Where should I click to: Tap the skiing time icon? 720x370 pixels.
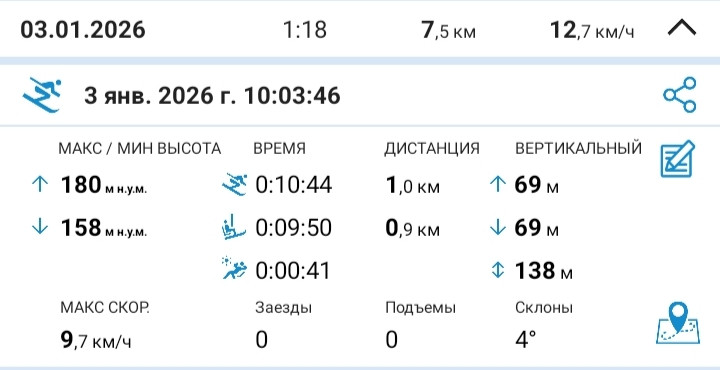pos(235,185)
